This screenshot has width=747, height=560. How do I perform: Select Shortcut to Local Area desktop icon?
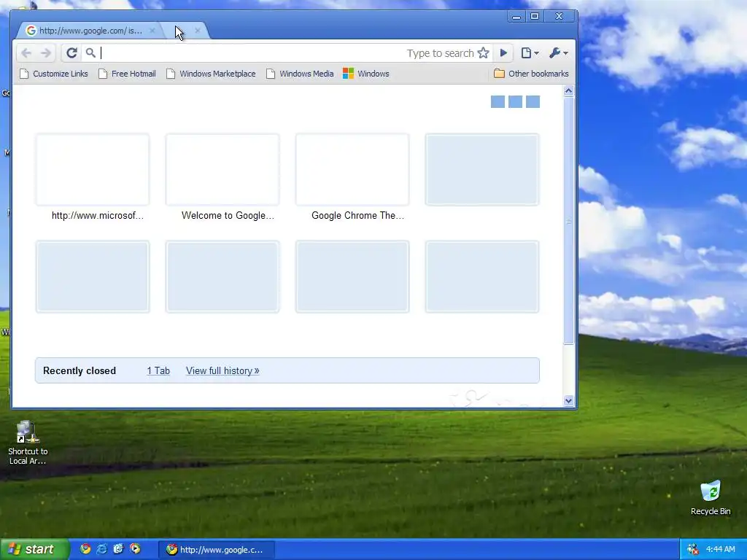28,443
